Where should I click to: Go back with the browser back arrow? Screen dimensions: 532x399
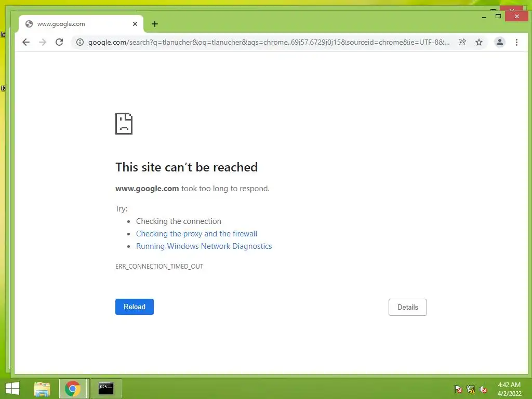pos(26,42)
